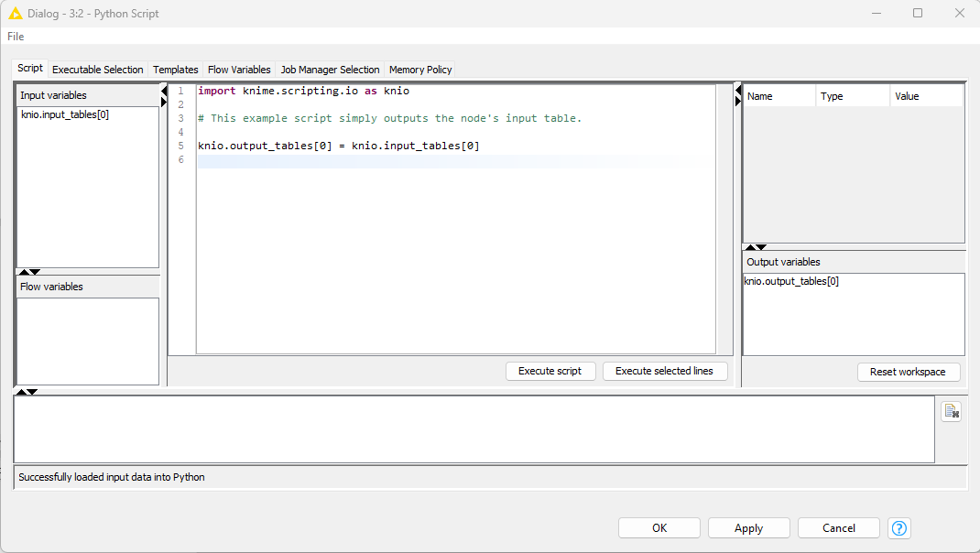This screenshot has height=553, width=980.
Task: Click the Type column header
Action: tap(853, 96)
